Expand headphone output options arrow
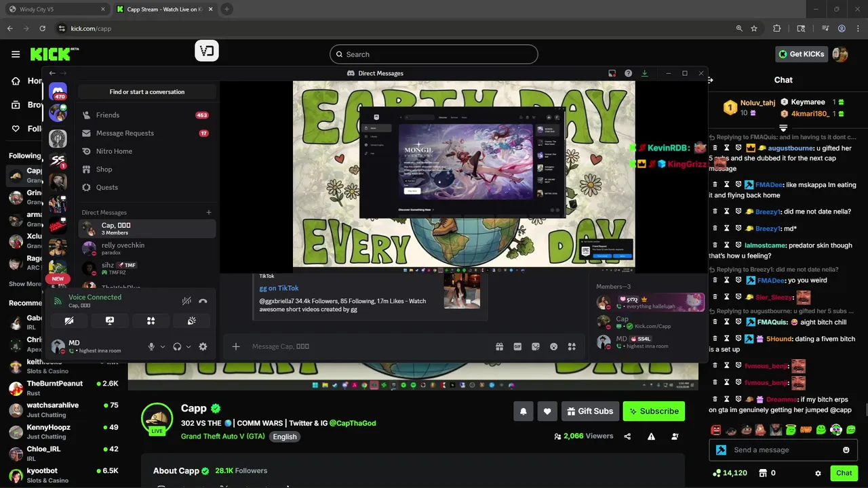 189,346
